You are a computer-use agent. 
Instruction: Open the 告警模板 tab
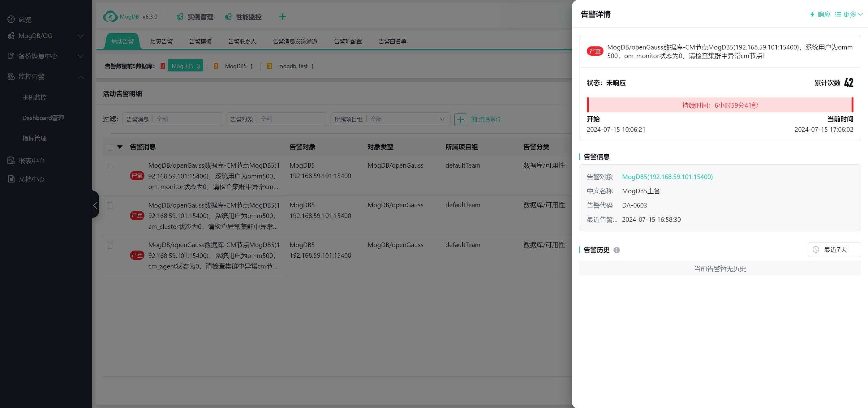pyautogui.click(x=200, y=41)
